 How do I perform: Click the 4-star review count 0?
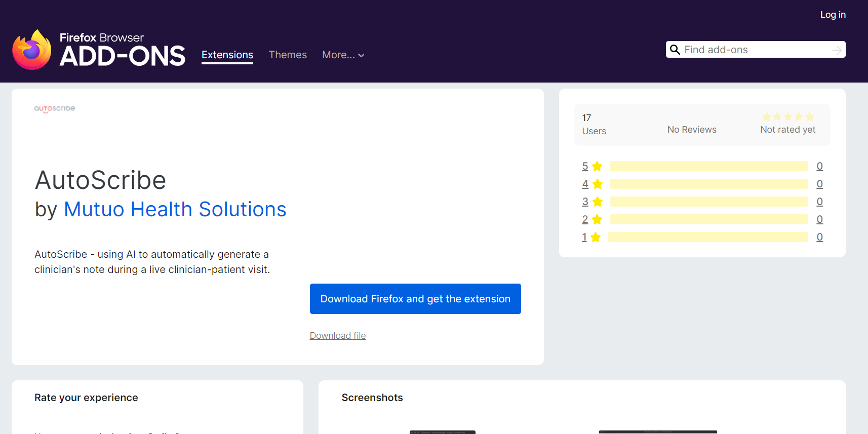click(x=820, y=184)
